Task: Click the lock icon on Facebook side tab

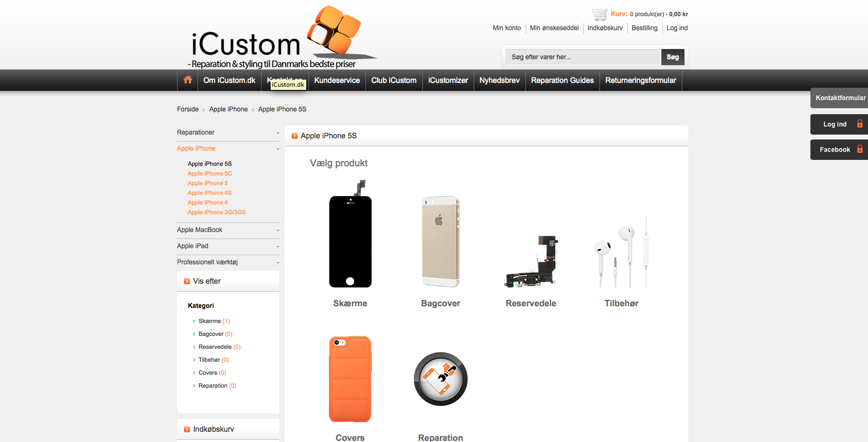Action: pyautogui.click(x=860, y=149)
